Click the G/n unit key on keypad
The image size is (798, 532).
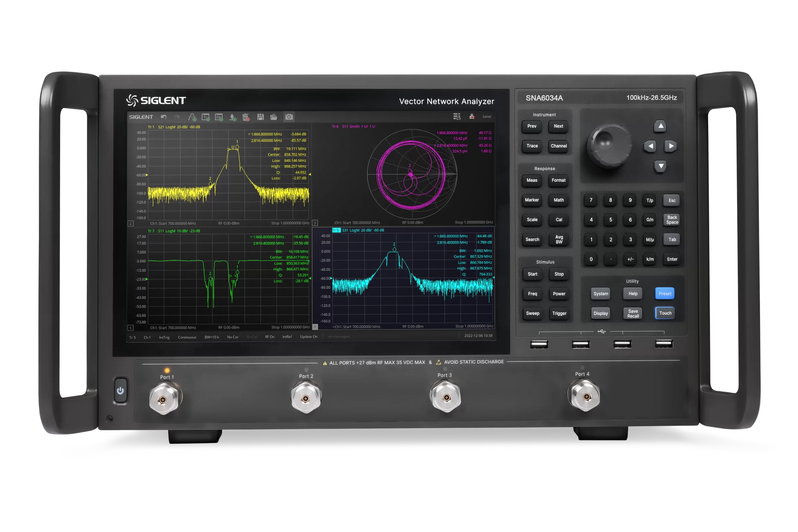click(650, 220)
